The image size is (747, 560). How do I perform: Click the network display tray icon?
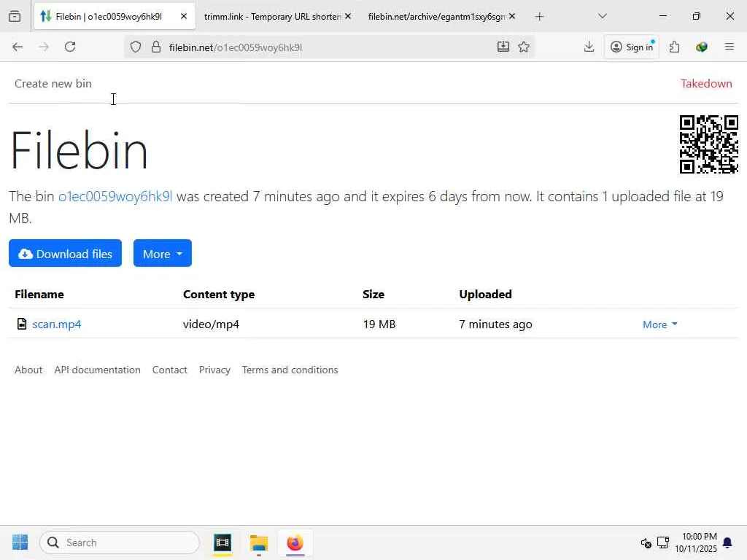tap(662, 542)
